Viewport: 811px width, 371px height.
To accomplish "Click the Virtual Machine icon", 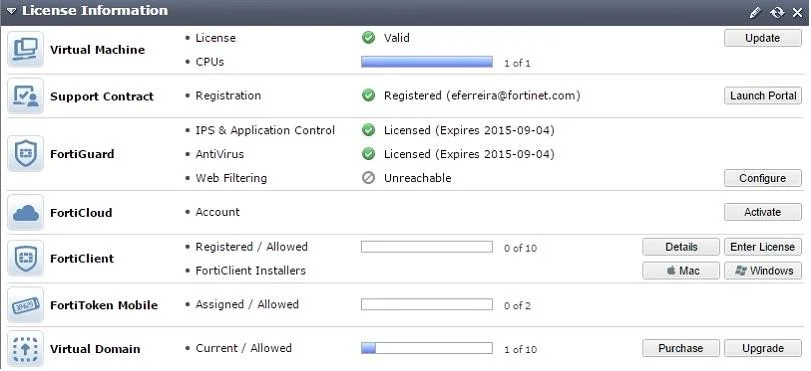I will (25, 50).
